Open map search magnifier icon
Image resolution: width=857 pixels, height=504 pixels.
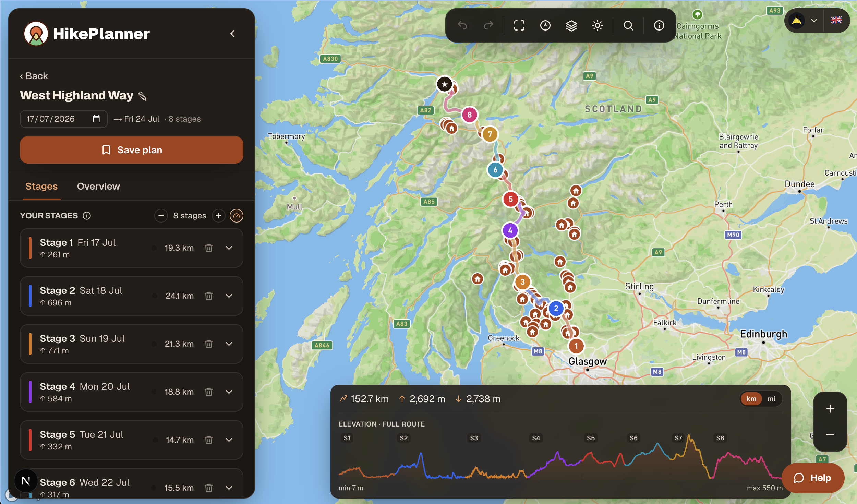pyautogui.click(x=628, y=25)
